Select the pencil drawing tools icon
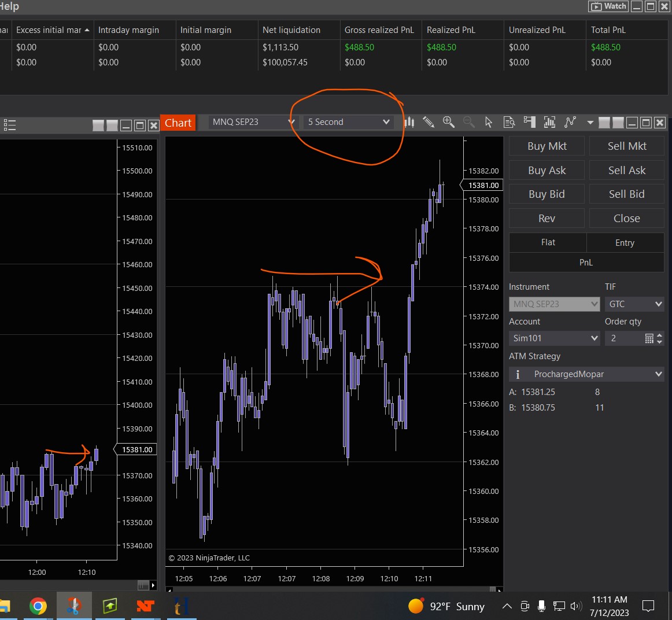672x620 pixels. click(429, 122)
